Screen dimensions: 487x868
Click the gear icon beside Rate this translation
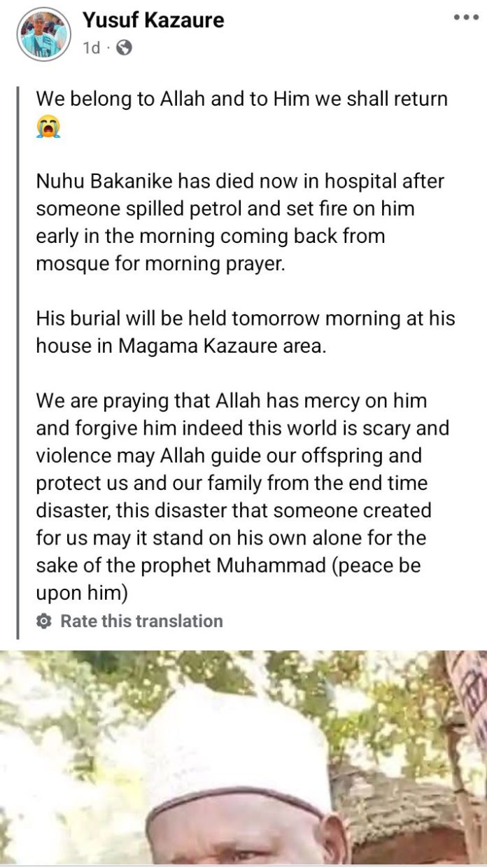click(x=44, y=621)
